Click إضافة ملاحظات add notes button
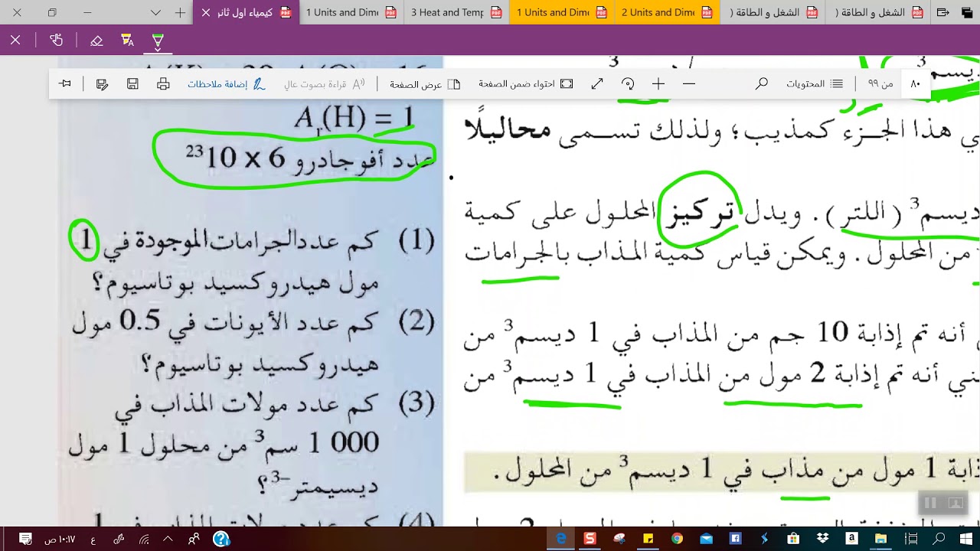The height and width of the screenshot is (551, 980). (227, 84)
